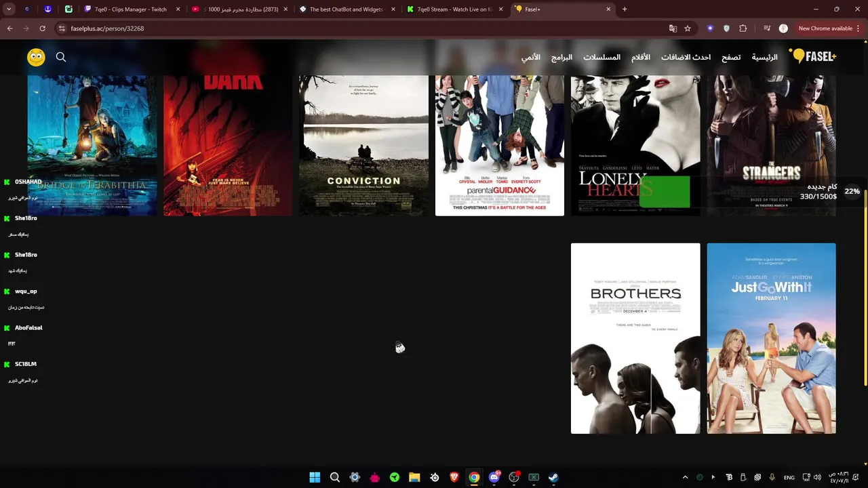The image size is (868, 488).
Task: Click chat username AboFaisal
Action: pos(28,328)
